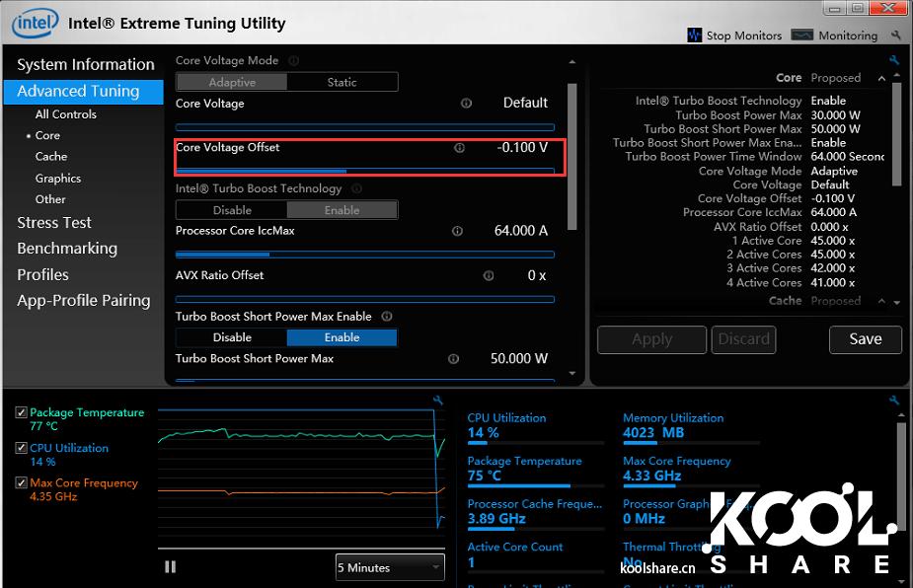Click the Discard button

pos(743,339)
